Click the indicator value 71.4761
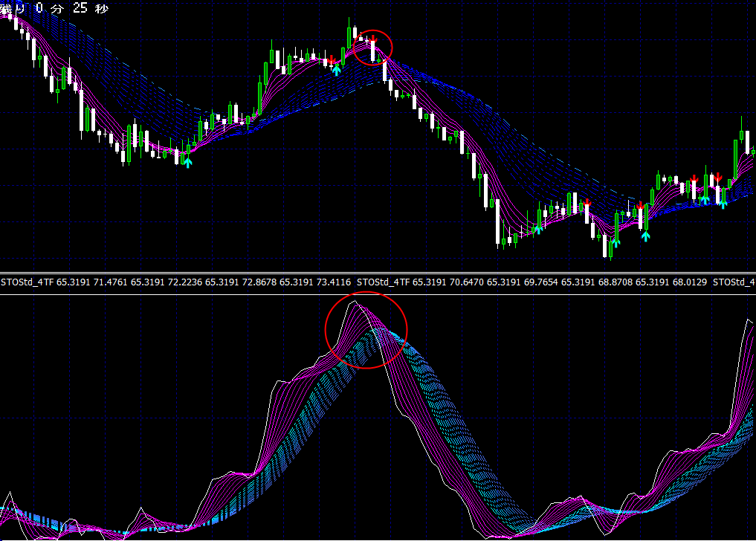Screen dimensions: 756x541 click(x=111, y=282)
